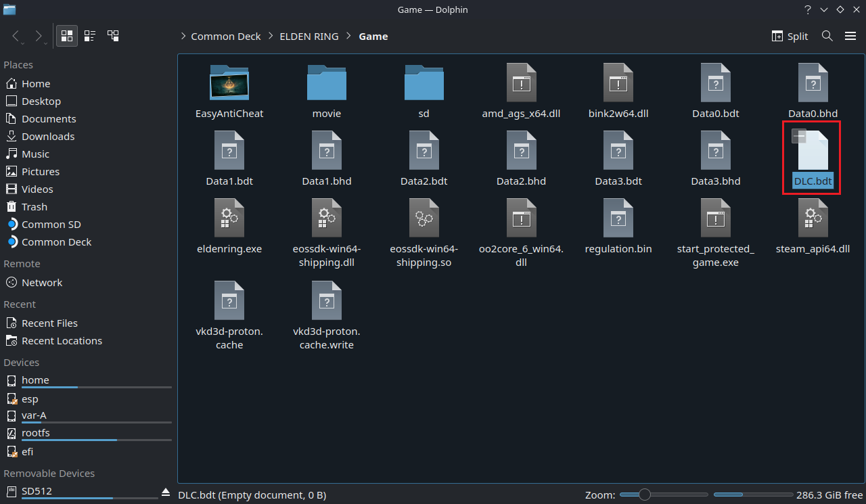Viewport: 866px width, 504px height.
Task: Select bink2w64.dll file
Action: click(618, 91)
